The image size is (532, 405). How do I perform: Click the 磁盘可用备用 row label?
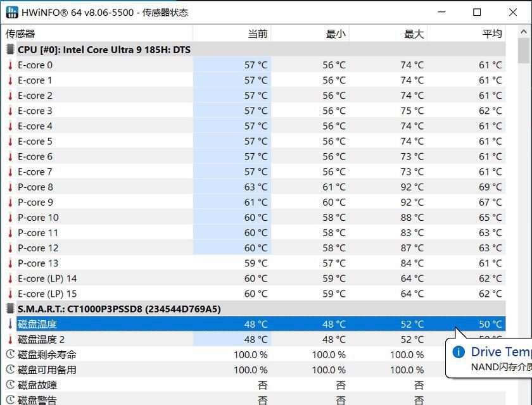pos(47,370)
